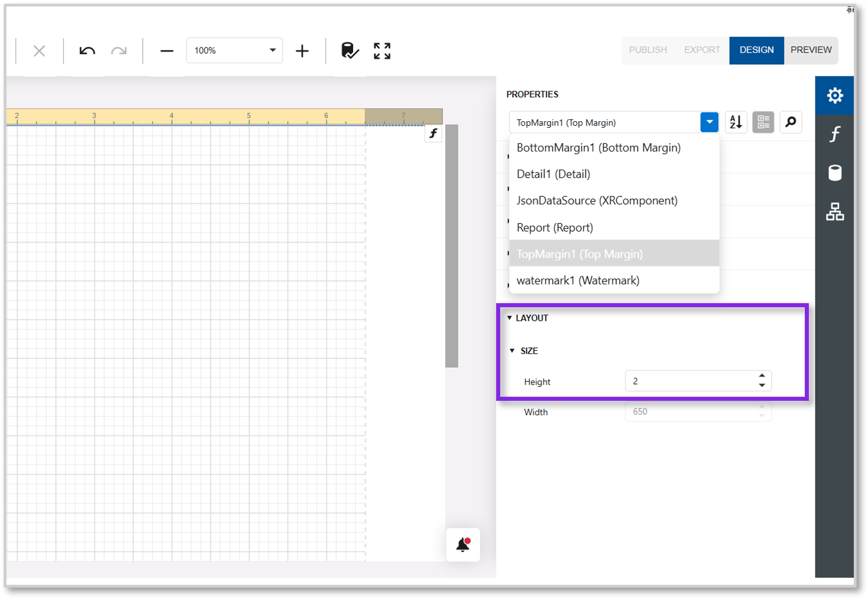Click the Redo arrow
Image resolution: width=868 pixels, height=599 pixels.
pyautogui.click(x=119, y=50)
